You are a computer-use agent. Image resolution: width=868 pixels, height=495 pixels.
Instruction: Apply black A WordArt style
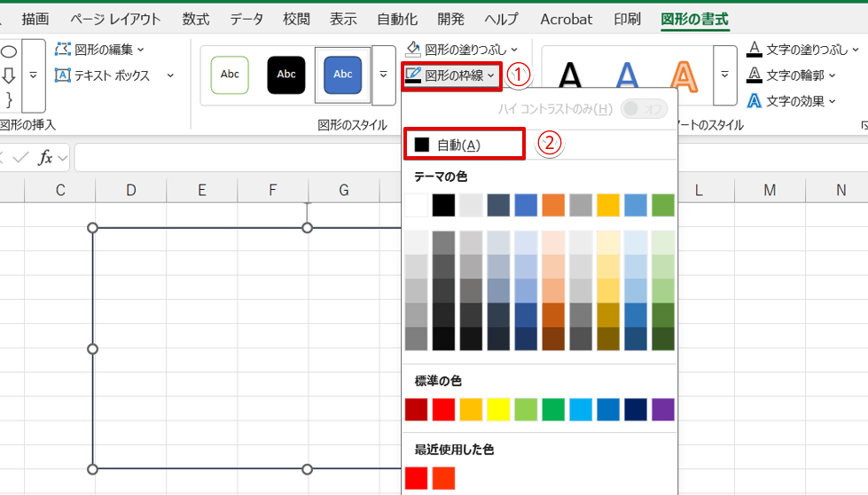[x=570, y=76]
